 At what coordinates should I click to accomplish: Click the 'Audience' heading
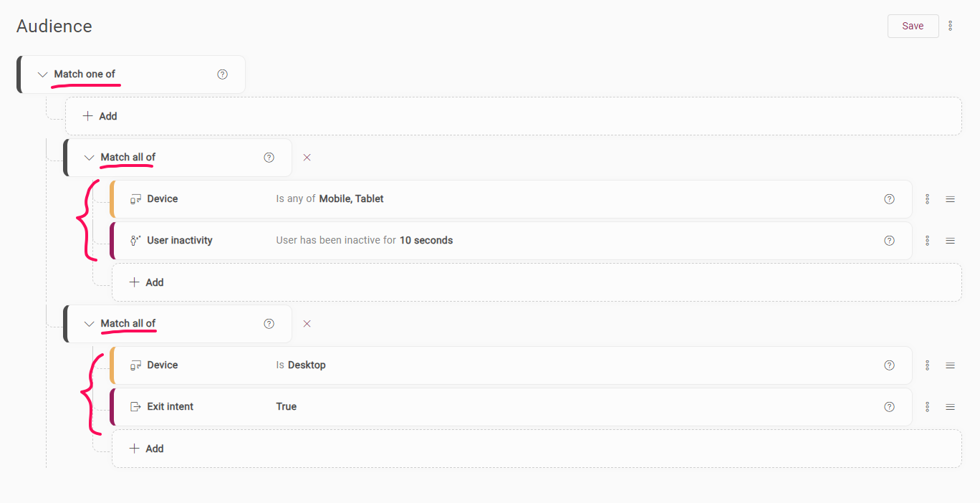coord(54,27)
